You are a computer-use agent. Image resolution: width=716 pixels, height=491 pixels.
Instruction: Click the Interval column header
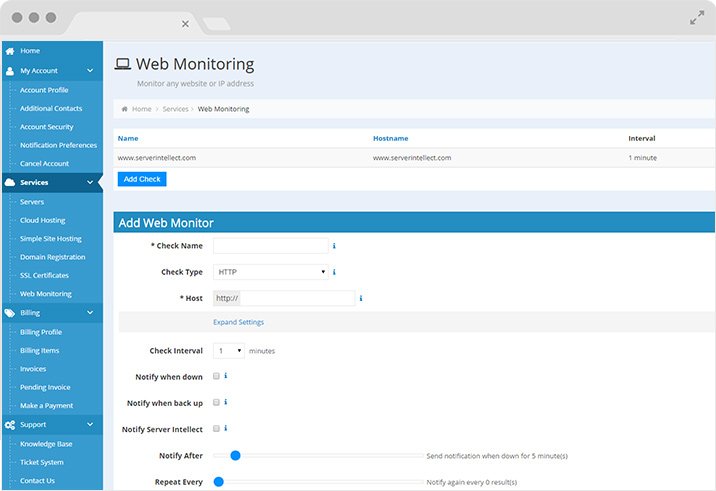click(x=642, y=138)
